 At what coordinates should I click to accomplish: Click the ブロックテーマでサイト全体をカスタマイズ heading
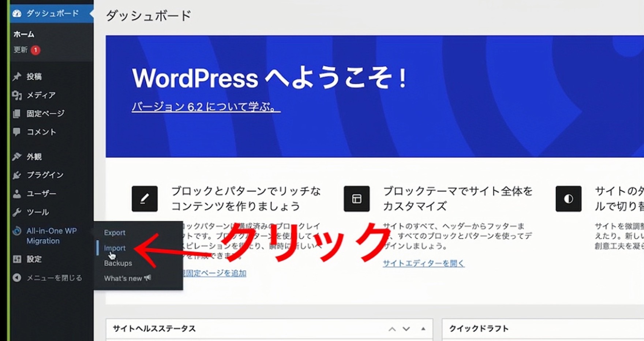click(x=458, y=199)
